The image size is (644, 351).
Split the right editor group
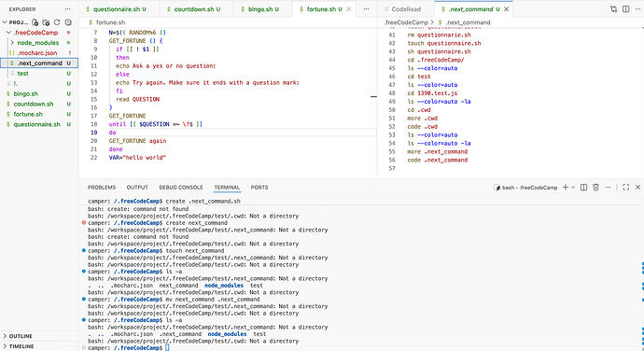(x=626, y=9)
